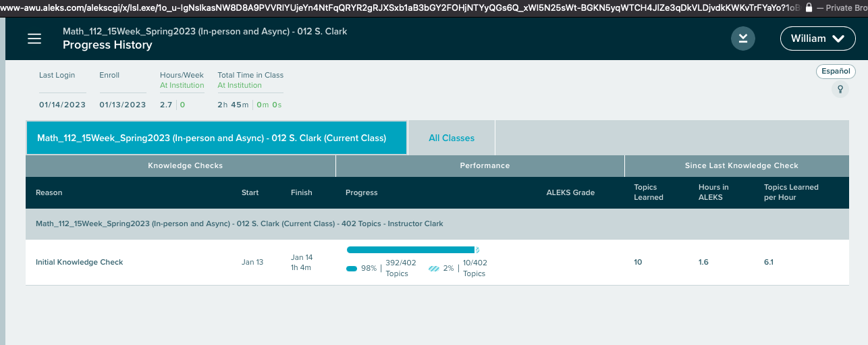The width and height of the screenshot is (868, 345).
Task: Click the Topics Learned per Hour header
Action: click(790, 192)
